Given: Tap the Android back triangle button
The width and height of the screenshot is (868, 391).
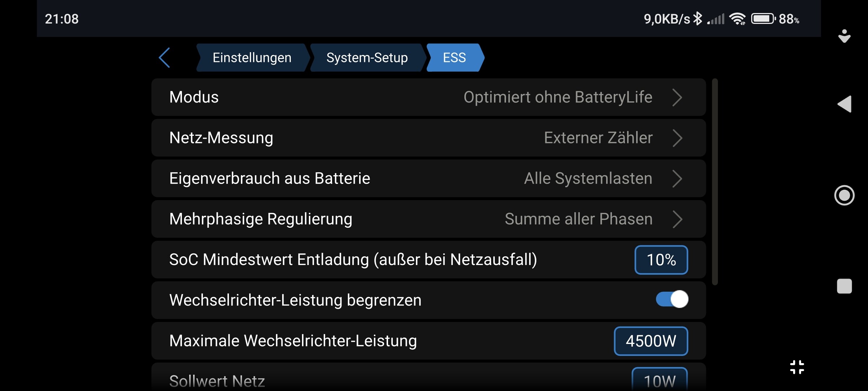Looking at the screenshot, I should pos(844,104).
